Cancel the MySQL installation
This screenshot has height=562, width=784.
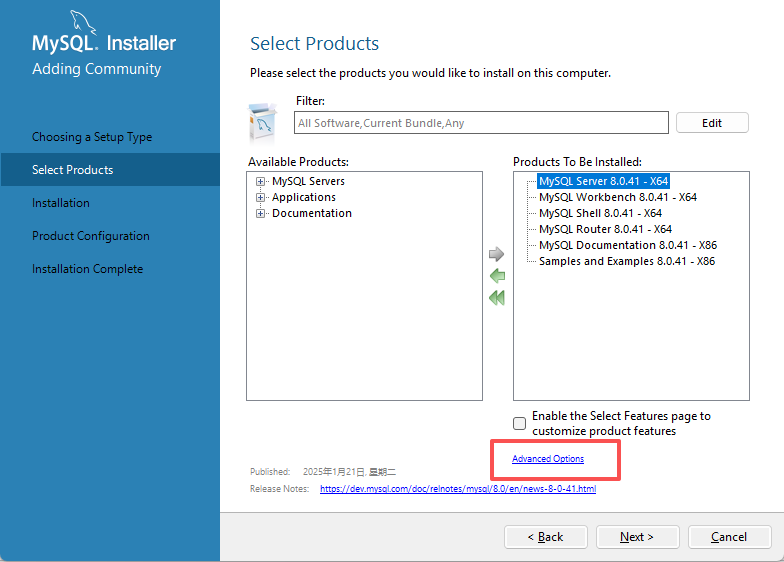729,537
